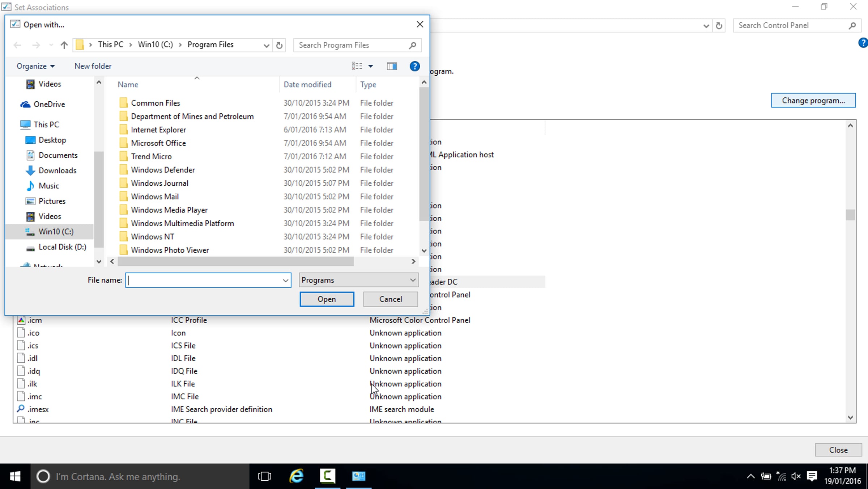Image resolution: width=868 pixels, height=489 pixels.
Task: Select the .imesx extension row
Action: 278,409
